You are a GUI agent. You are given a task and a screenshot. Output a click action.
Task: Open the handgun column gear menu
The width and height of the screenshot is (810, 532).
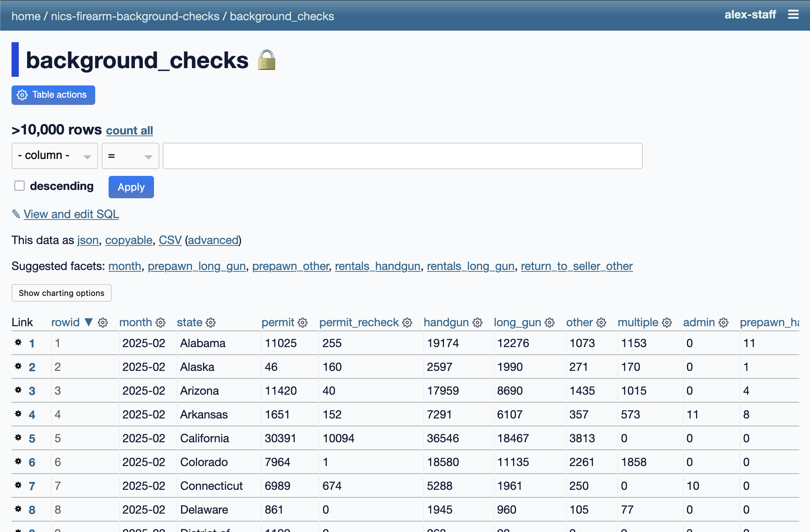[477, 323]
